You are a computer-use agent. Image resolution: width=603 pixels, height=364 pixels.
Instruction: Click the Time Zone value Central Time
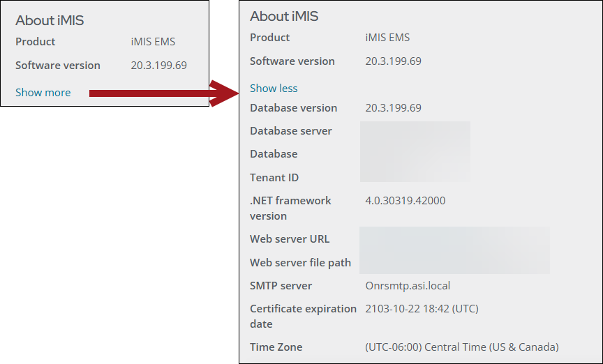tap(462, 347)
